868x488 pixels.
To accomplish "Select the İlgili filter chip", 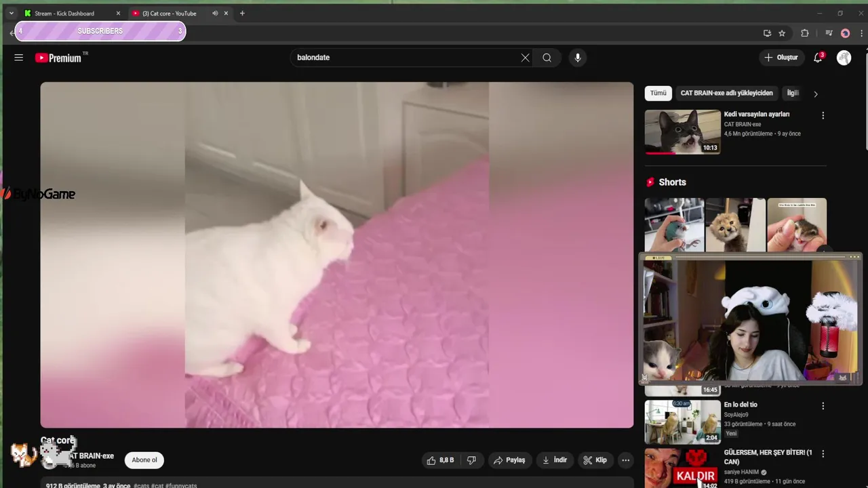I will click(x=792, y=94).
